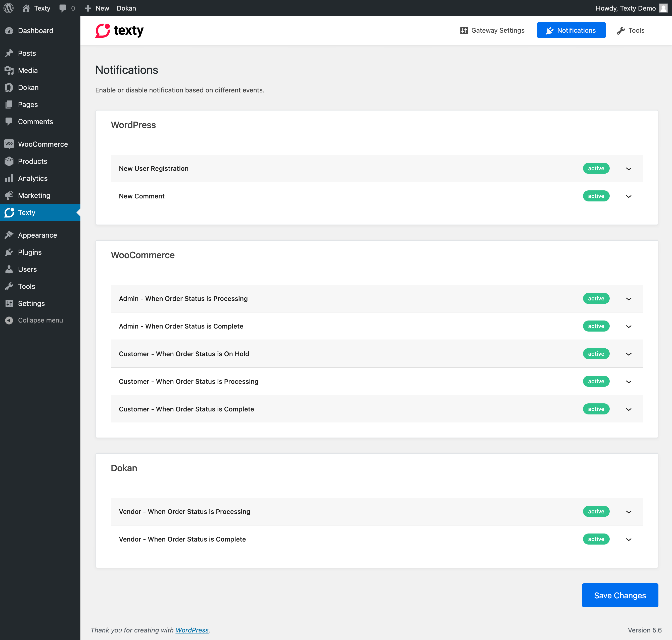Click Save Changes button
Image resolution: width=672 pixels, height=640 pixels.
pyautogui.click(x=620, y=595)
